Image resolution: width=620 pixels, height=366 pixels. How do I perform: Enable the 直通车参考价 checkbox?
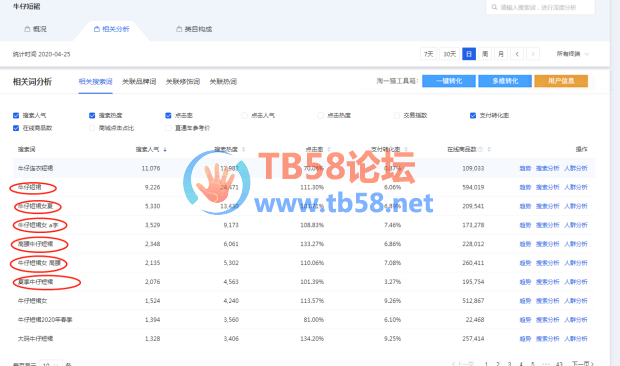pos(168,128)
